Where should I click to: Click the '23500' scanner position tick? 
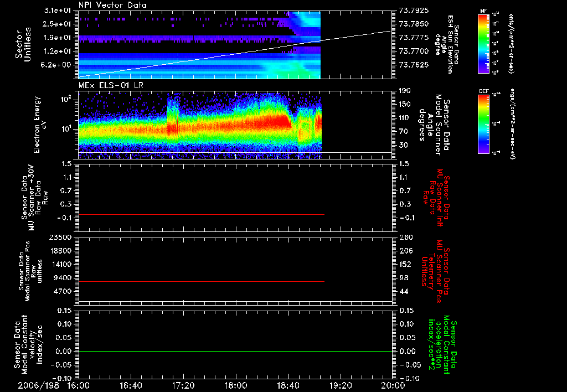tap(60, 238)
